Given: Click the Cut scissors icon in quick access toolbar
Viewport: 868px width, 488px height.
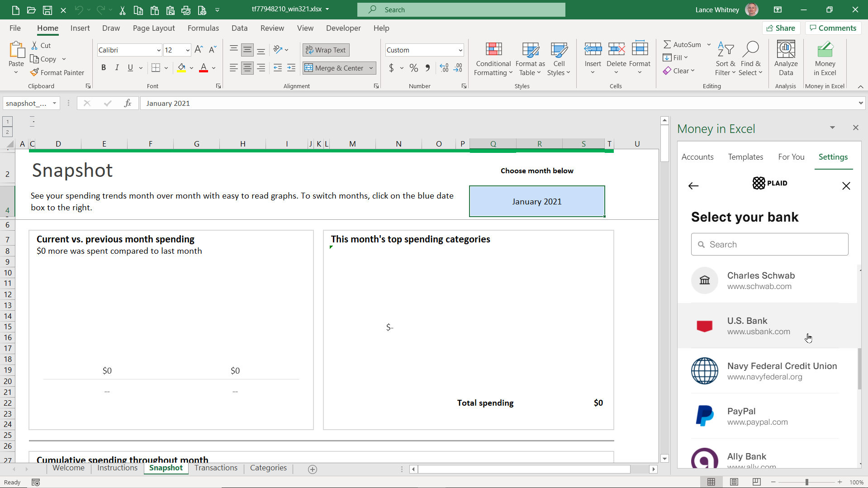Looking at the screenshot, I should pos(123,9).
